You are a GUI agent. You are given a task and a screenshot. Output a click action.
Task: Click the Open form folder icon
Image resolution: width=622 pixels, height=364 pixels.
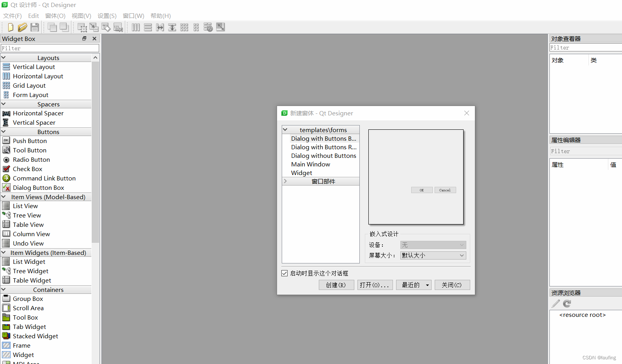point(23,27)
